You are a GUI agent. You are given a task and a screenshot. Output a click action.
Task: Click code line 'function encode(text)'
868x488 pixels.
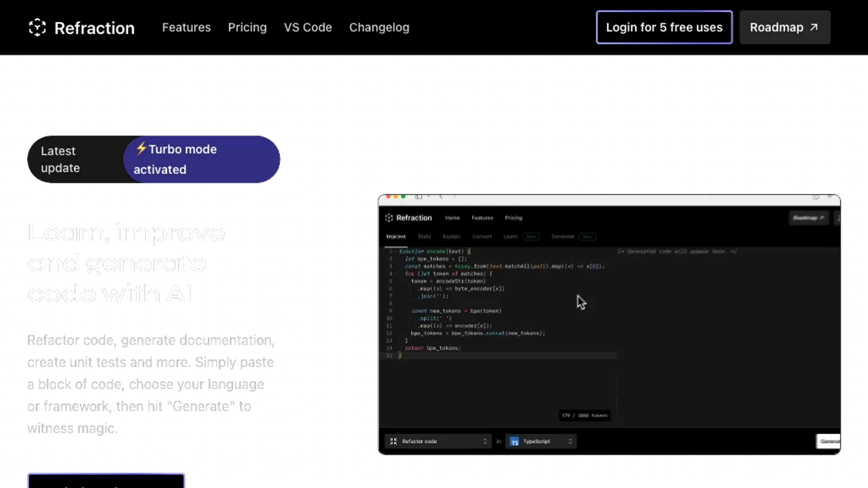click(x=435, y=251)
